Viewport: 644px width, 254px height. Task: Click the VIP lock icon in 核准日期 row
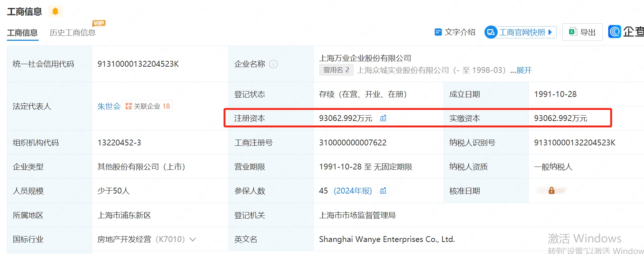[x=551, y=191]
